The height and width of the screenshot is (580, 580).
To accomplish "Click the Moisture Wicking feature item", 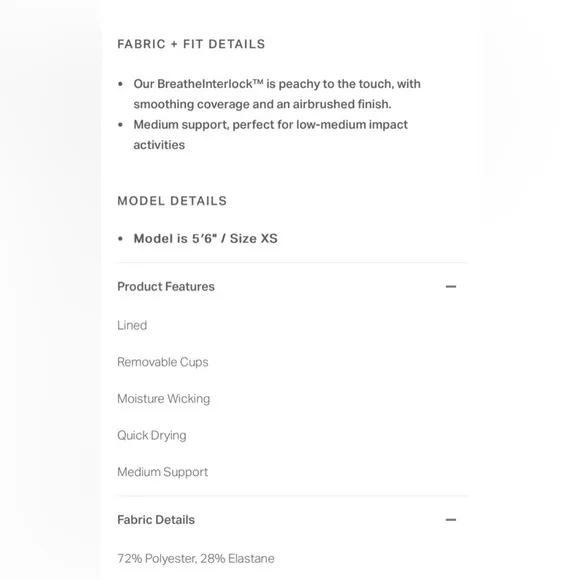I will (x=163, y=398).
